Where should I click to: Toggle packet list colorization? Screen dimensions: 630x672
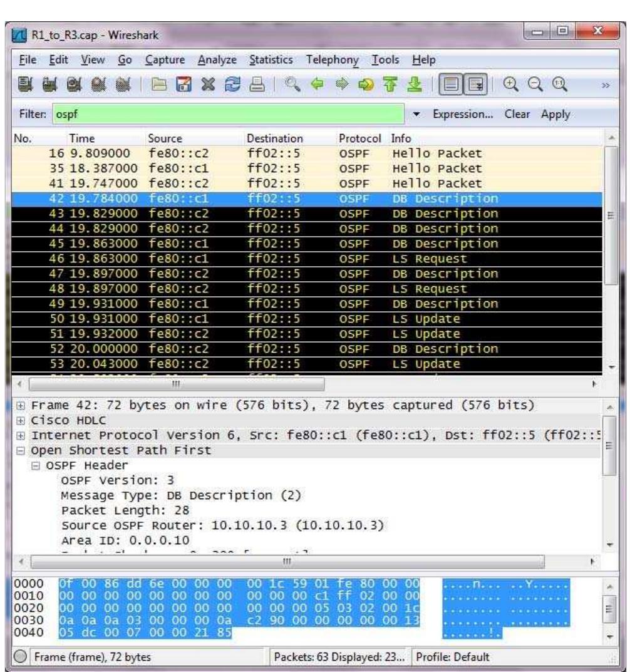(451, 85)
